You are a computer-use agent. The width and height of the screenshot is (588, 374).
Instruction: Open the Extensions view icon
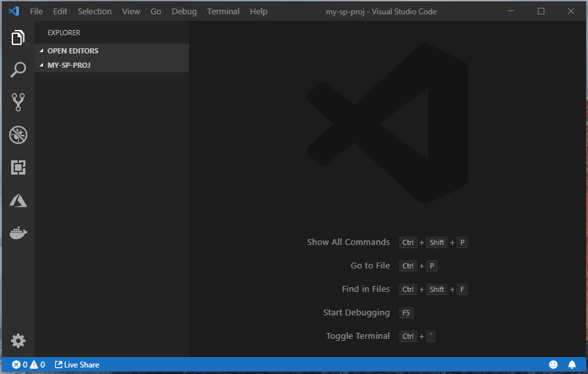click(18, 167)
